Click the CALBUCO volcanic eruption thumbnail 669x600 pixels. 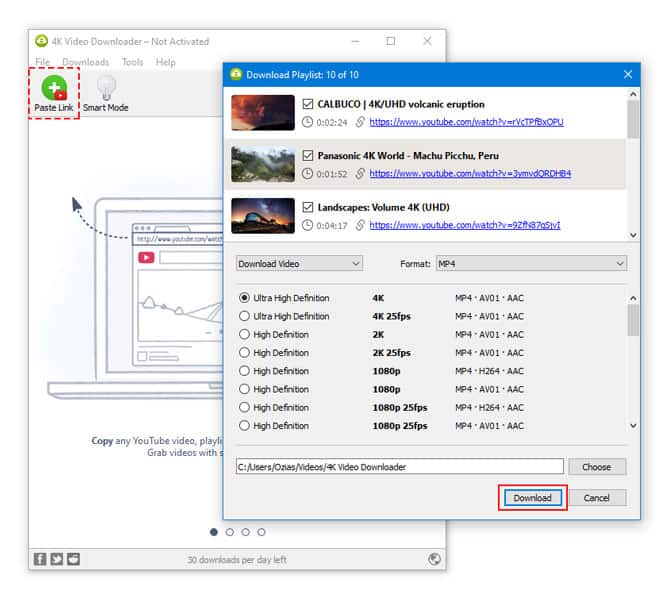[263, 113]
